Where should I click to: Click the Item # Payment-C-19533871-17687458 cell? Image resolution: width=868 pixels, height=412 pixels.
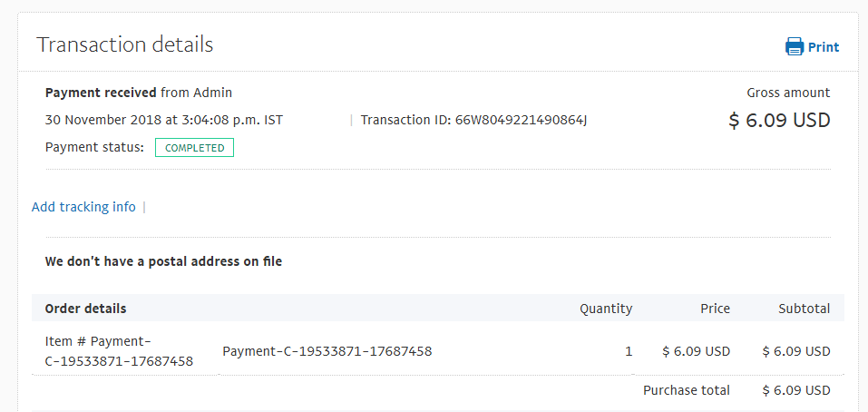click(119, 351)
